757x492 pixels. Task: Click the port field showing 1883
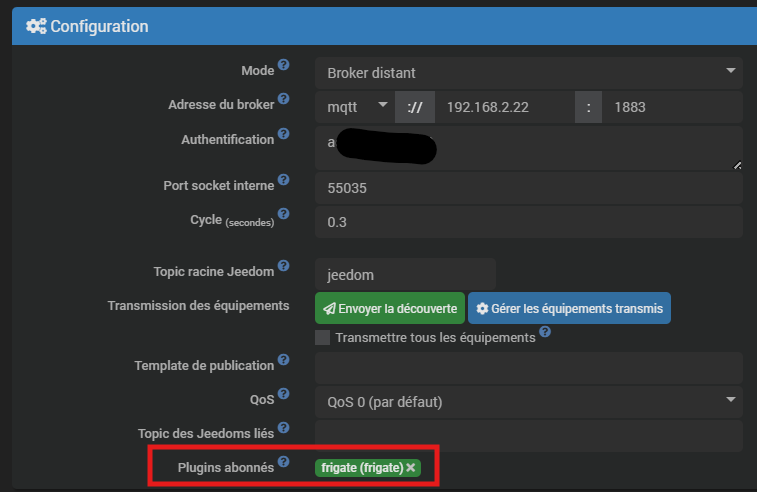672,107
